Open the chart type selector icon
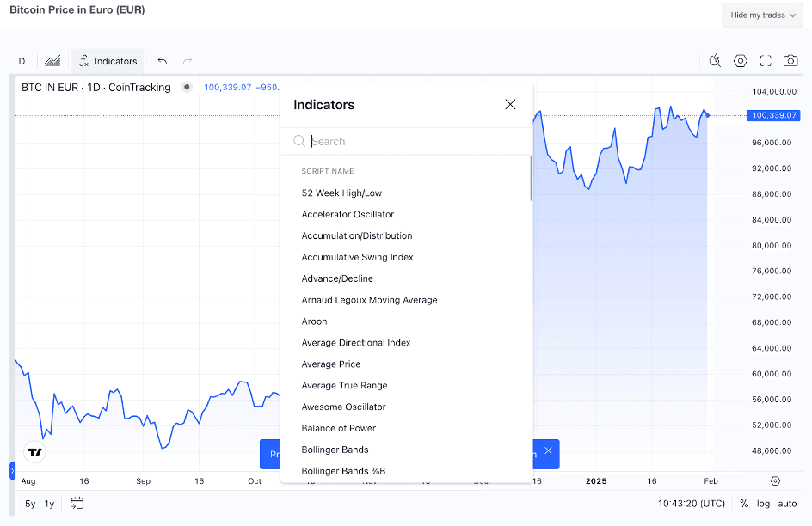This screenshot has height=526, width=812. pyautogui.click(x=52, y=60)
